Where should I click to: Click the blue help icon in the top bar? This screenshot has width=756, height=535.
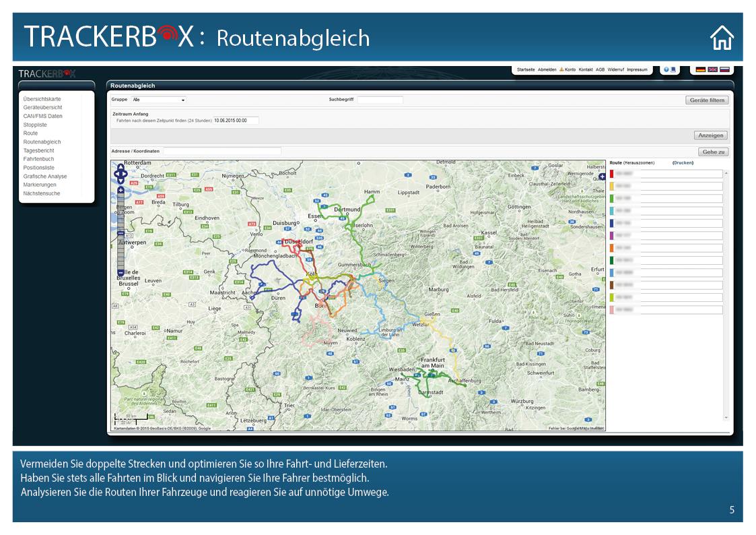tap(666, 69)
